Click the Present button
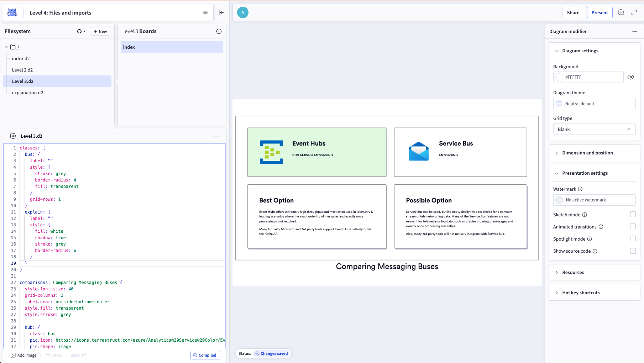This screenshot has height=363, width=644. [600, 12]
